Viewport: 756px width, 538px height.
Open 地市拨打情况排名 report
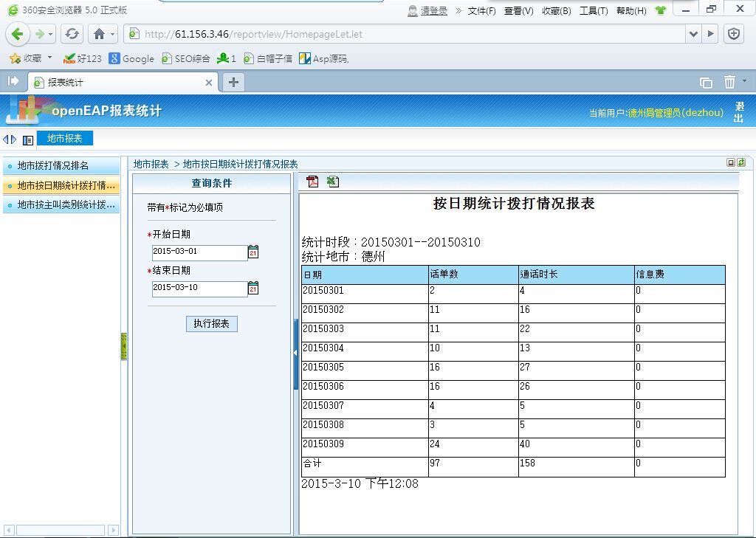61,166
